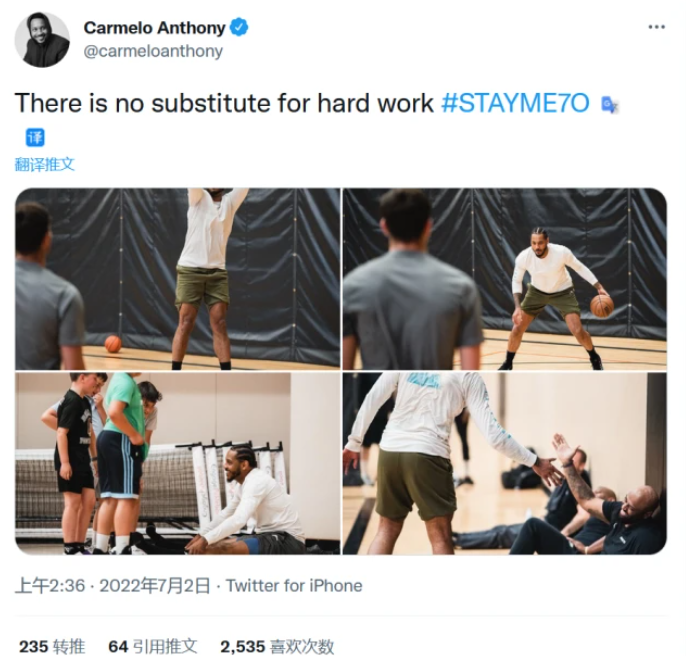Open the three-dot more options menu

pyautogui.click(x=656, y=27)
